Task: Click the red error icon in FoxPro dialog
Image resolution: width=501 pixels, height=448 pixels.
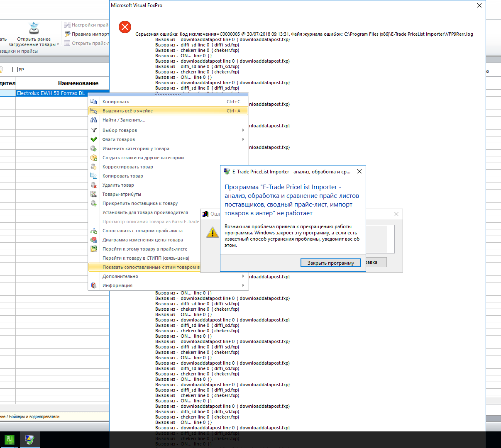Action: (x=125, y=27)
